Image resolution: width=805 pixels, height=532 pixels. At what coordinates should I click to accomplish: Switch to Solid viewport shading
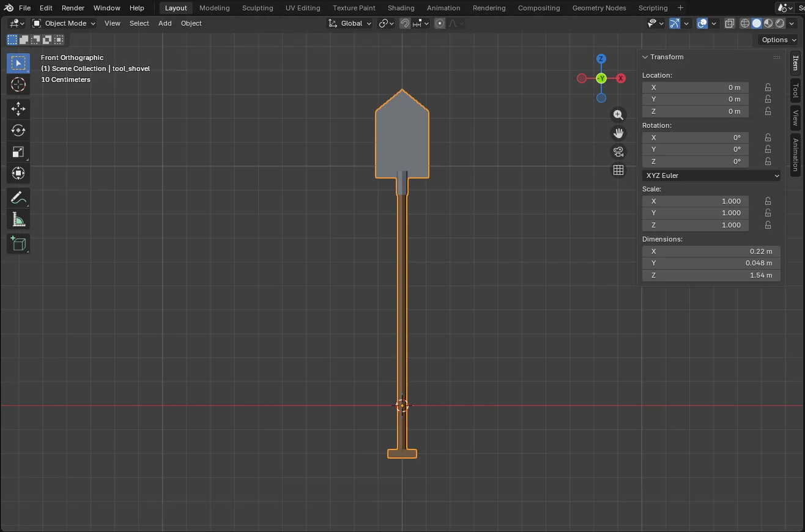click(757, 23)
